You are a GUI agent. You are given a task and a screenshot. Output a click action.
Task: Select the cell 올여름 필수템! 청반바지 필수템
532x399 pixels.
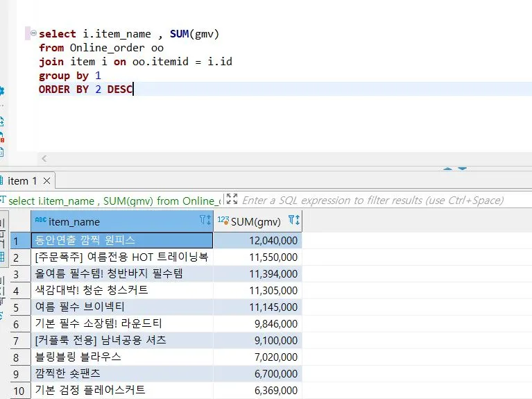point(122,273)
